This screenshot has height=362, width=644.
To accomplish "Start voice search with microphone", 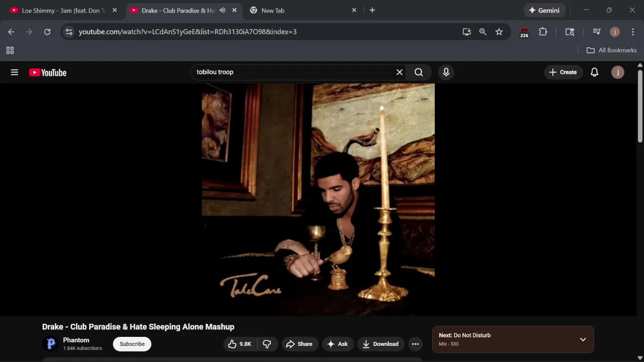I will (x=446, y=72).
